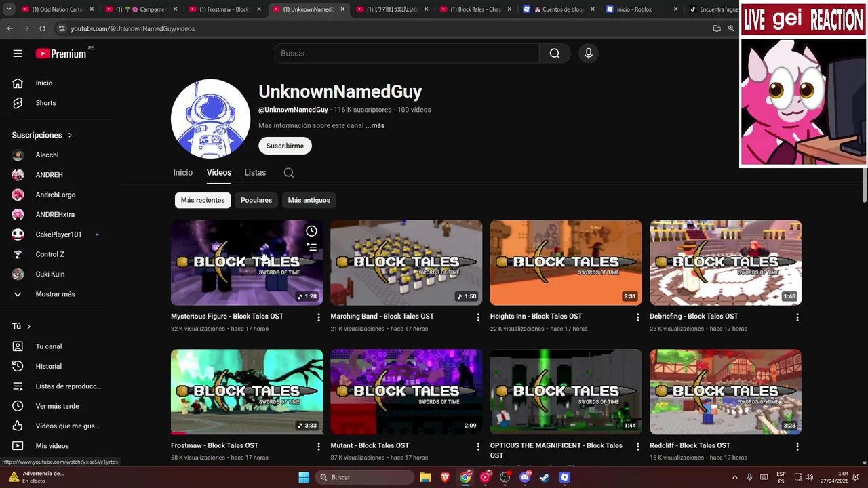The image size is (868, 488).
Task: Open Steam from the taskbar
Action: [545, 477]
